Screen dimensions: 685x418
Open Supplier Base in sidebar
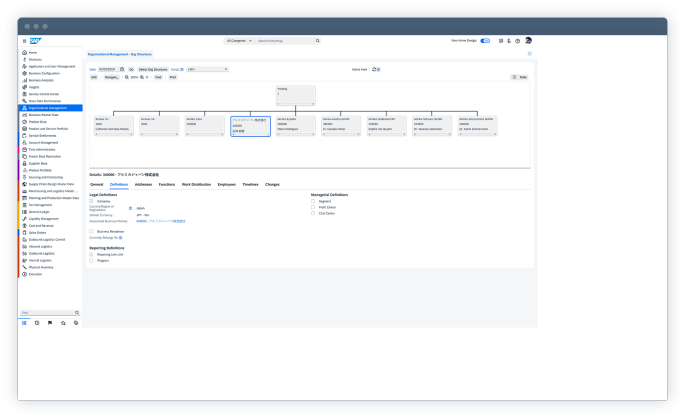(x=38, y=163)
